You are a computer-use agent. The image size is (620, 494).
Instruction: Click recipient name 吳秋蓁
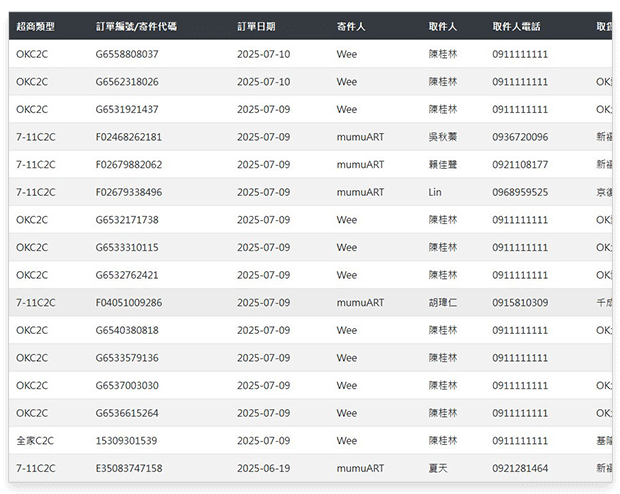pos(443,137)
